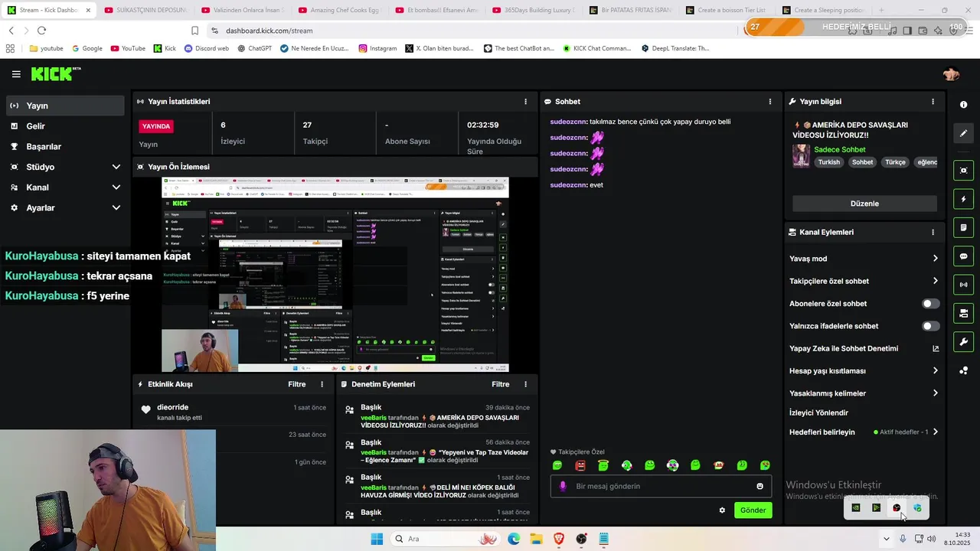Click the Turkish tag in Yayın bilgisi
The image size is (980, 551).
[x=828, y=162]
